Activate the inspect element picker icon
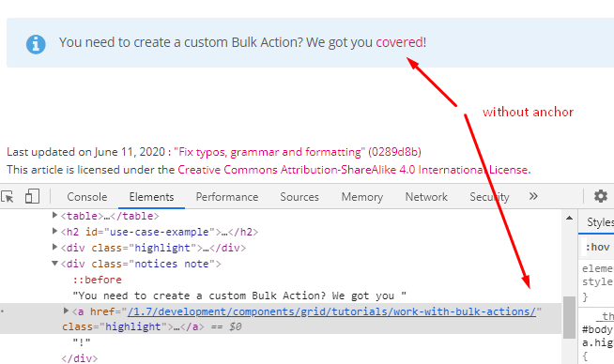The image size is (614, 364). (x=8, y=196)
